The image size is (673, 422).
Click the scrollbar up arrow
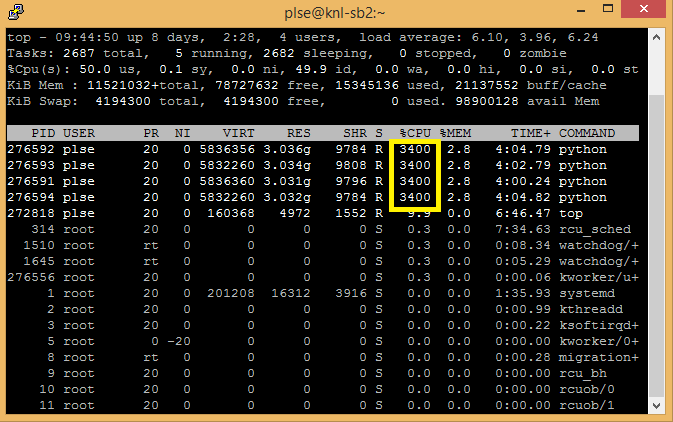point(656,37)
